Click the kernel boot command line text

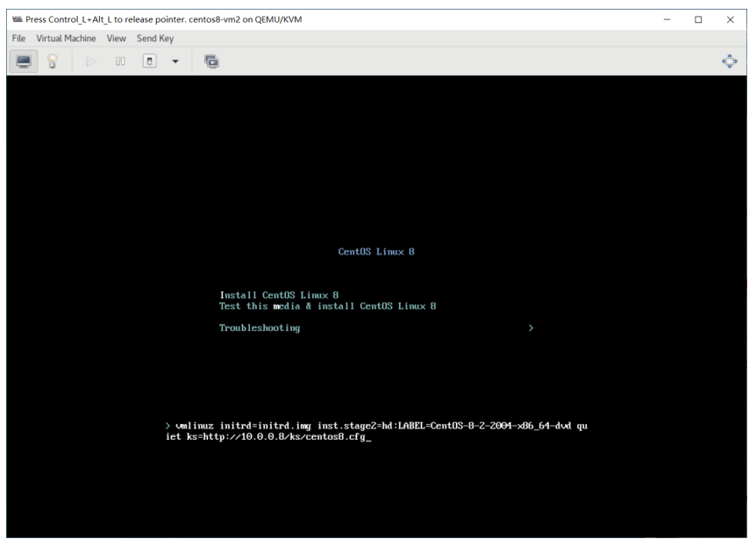(x=376, y=431)
